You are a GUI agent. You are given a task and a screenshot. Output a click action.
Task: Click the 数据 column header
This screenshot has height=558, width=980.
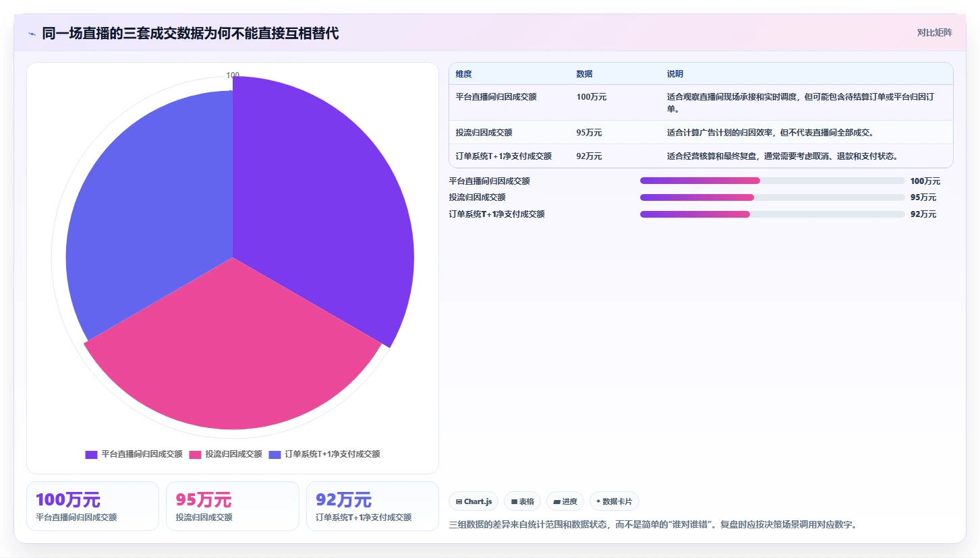584,74
